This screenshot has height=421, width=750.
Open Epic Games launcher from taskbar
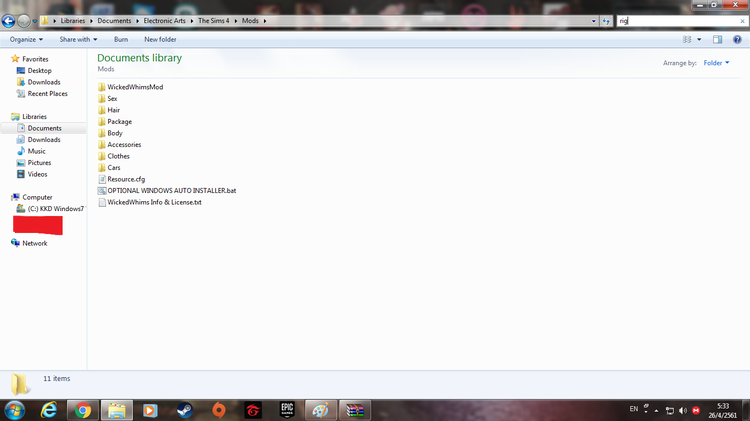(287, 410)
